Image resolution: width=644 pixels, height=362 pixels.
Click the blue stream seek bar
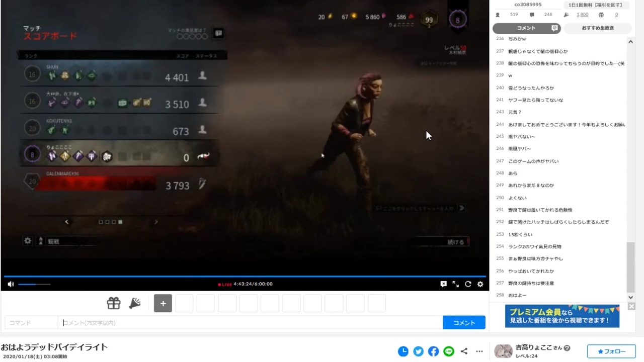point(245,276)
